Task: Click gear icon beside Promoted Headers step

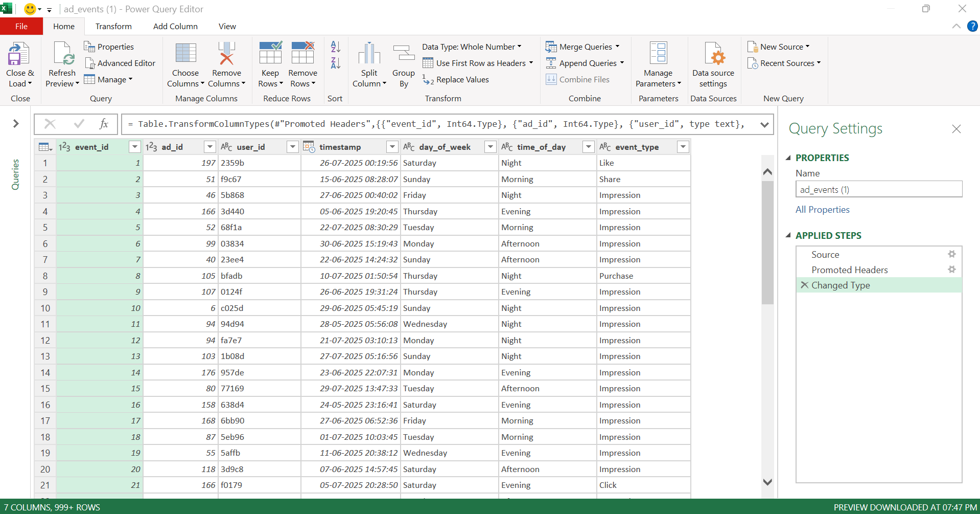Action: point(951,270)
